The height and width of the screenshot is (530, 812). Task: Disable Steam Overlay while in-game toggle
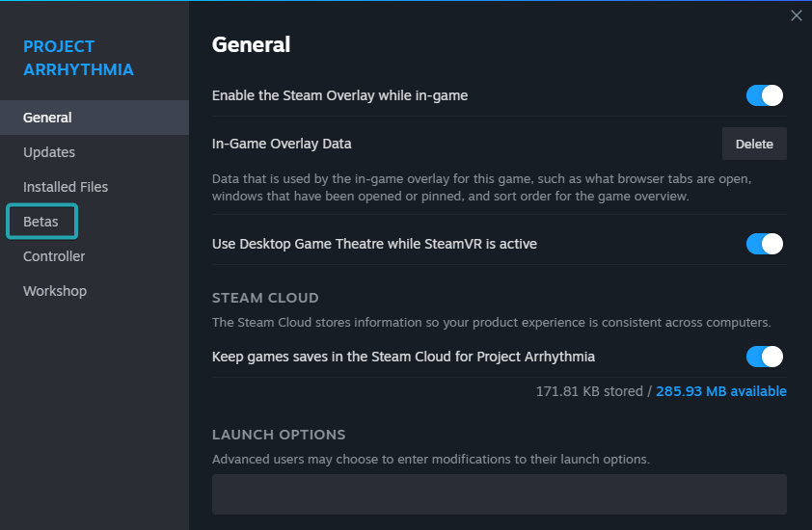[764, 95]
